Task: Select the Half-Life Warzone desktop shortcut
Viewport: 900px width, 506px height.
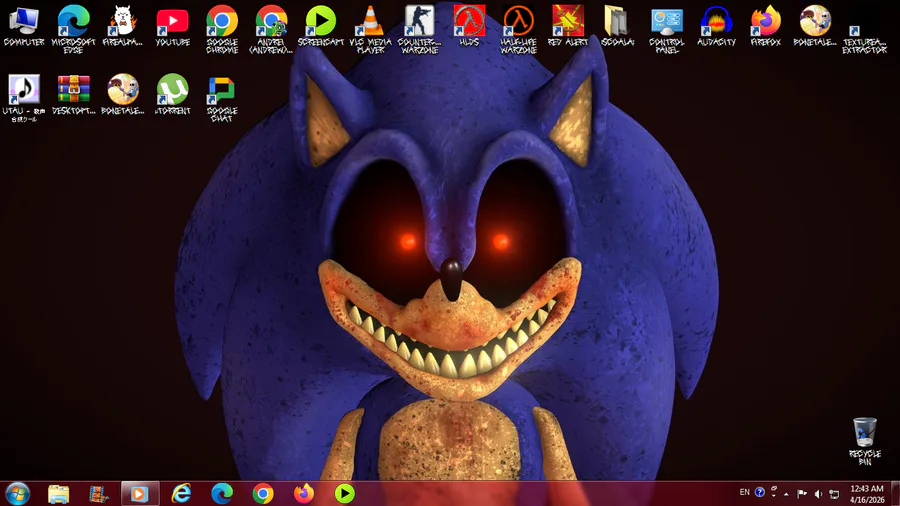Action: coord(518,29)
